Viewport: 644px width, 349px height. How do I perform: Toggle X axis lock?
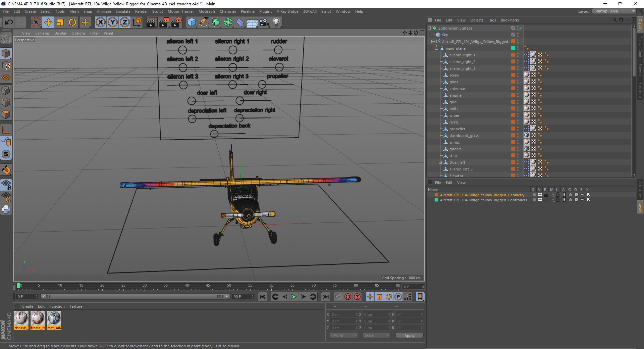[x=100, y=22]
